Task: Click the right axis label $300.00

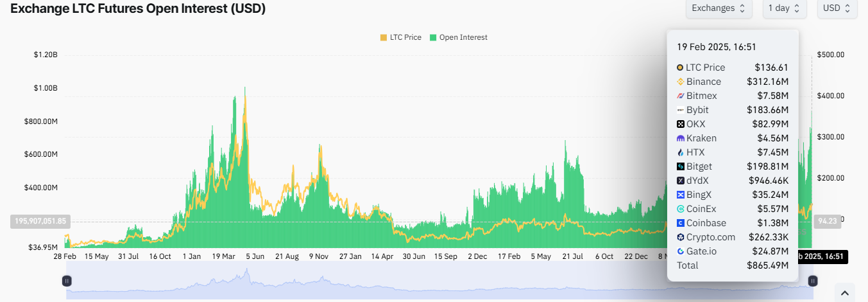Action: coord(831,137)
